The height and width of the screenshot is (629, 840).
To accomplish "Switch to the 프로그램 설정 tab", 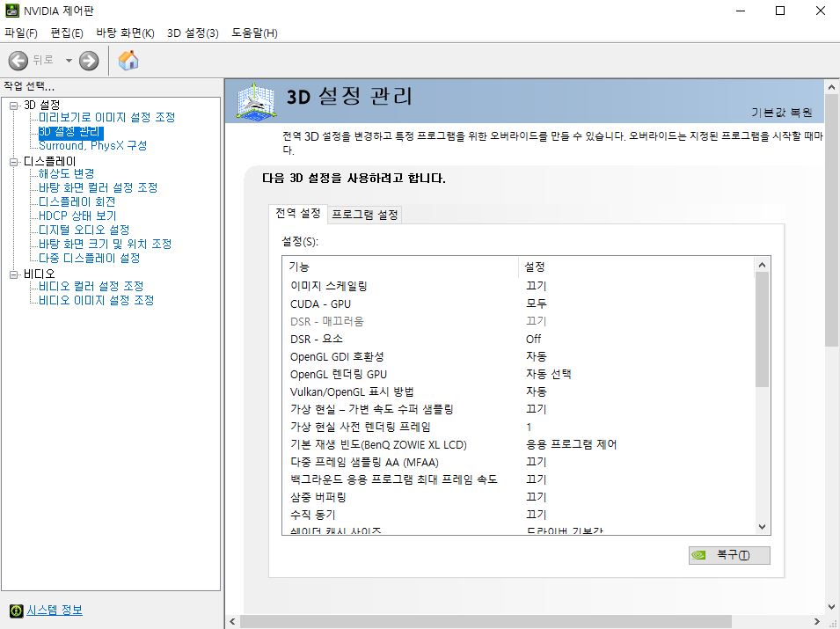I will click(x=365, y=215).
